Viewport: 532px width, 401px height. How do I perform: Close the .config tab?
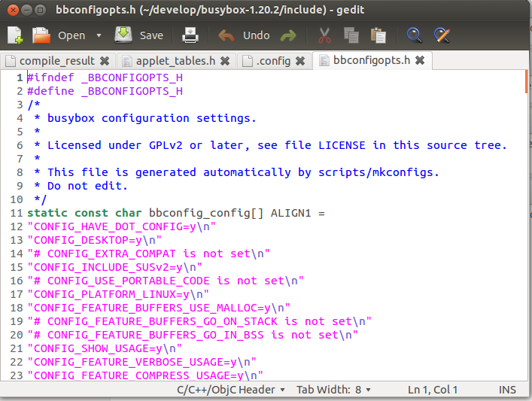(300, 61)
